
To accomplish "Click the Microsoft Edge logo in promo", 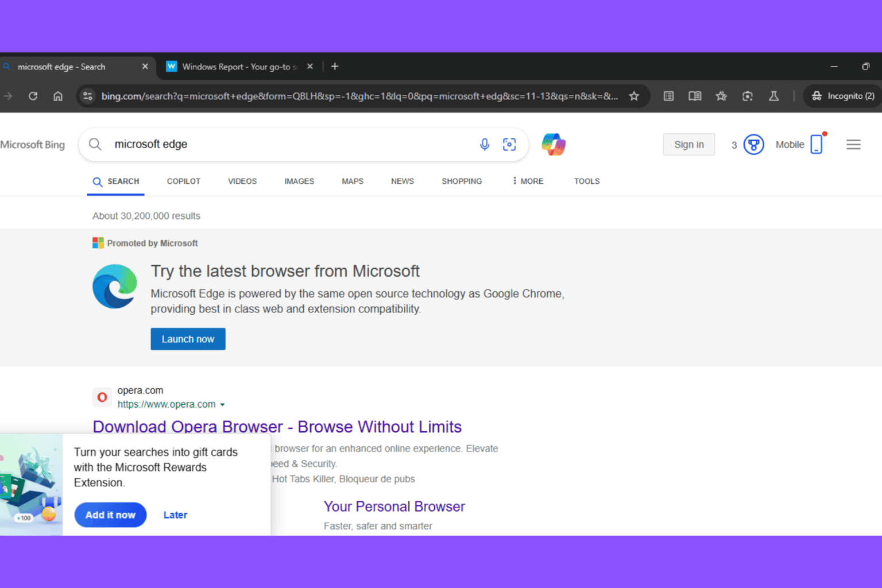I will [115, 286].
